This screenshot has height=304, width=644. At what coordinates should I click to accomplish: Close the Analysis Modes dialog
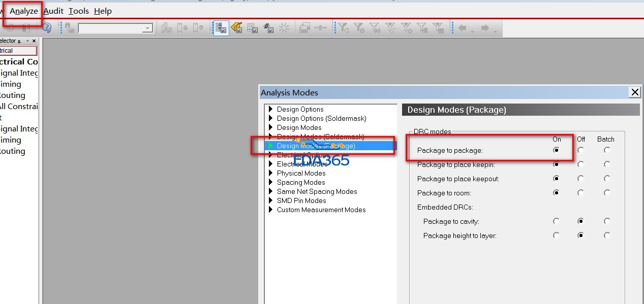pyautogui.click(x=634, y=92)
